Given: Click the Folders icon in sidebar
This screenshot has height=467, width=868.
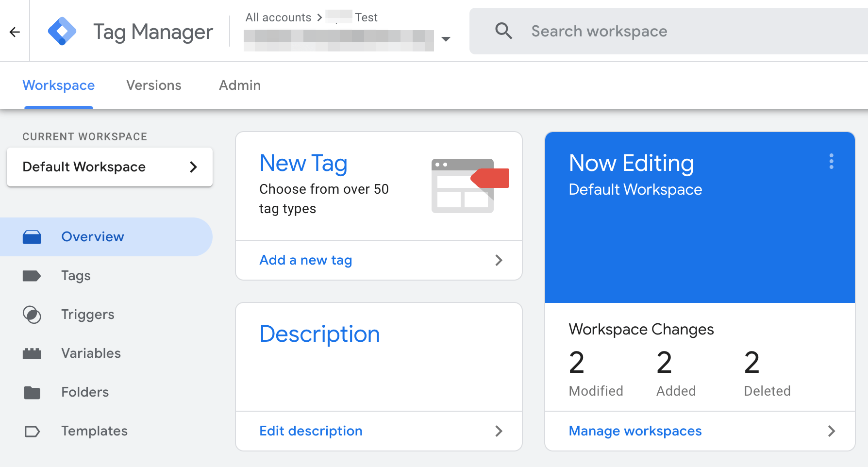Looking at the screenshot, I should 32,392.
